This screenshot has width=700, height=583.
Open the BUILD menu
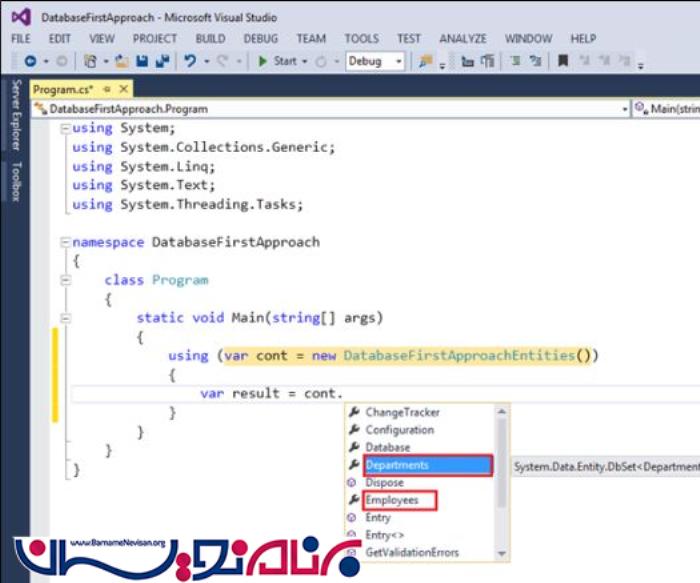tap(210, 38)
